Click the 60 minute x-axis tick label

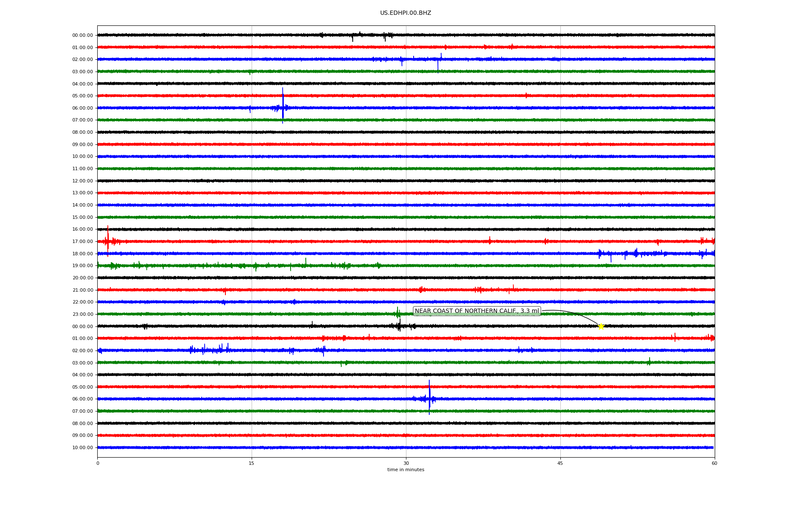714,463
